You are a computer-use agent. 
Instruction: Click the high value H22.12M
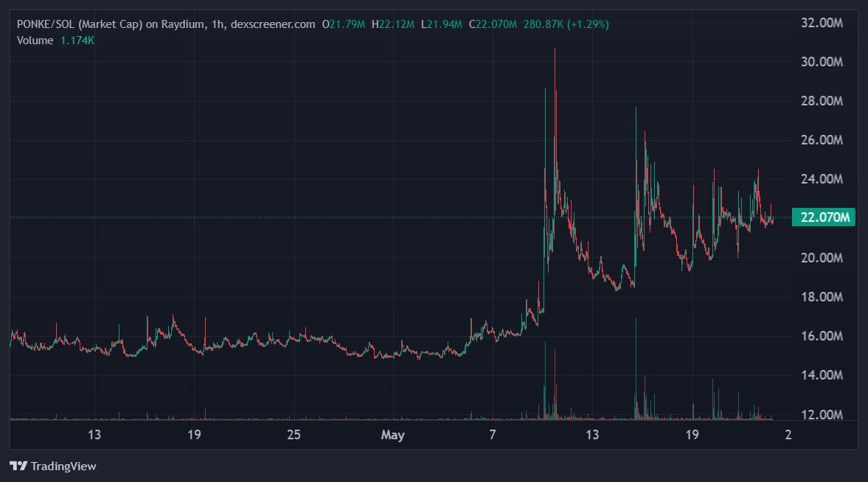[x=393, y=24]
